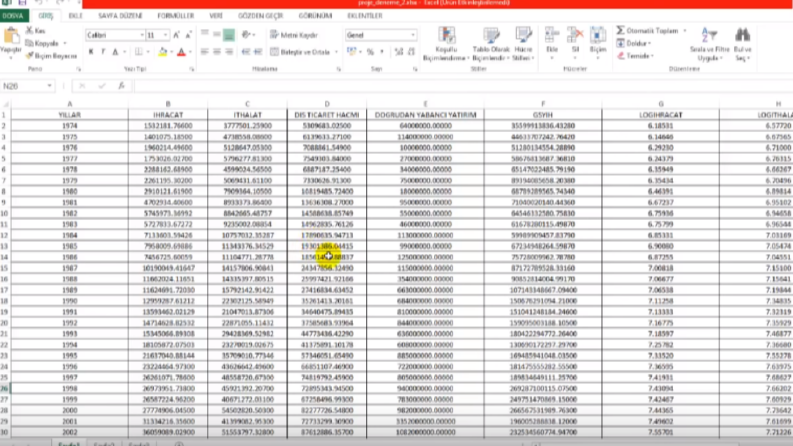
Task: Open Hücre Stilleri cell styles
Action: tap(523, 44)
